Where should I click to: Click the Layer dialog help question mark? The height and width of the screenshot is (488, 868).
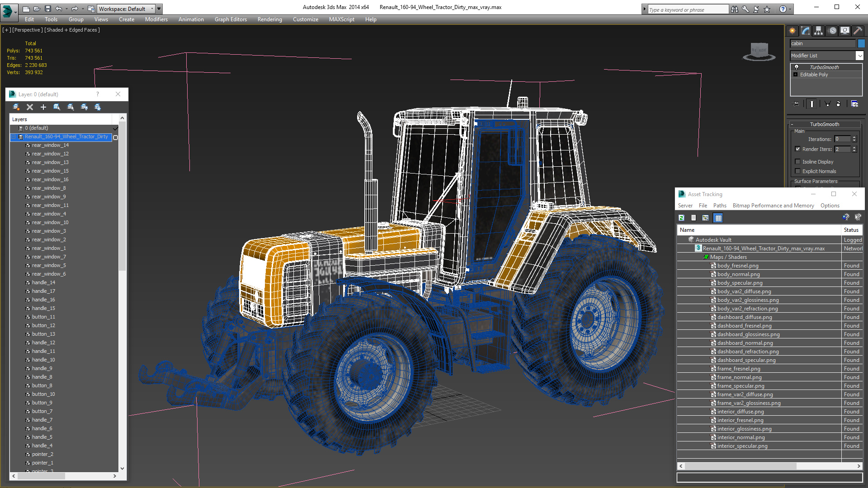point(97,94)
